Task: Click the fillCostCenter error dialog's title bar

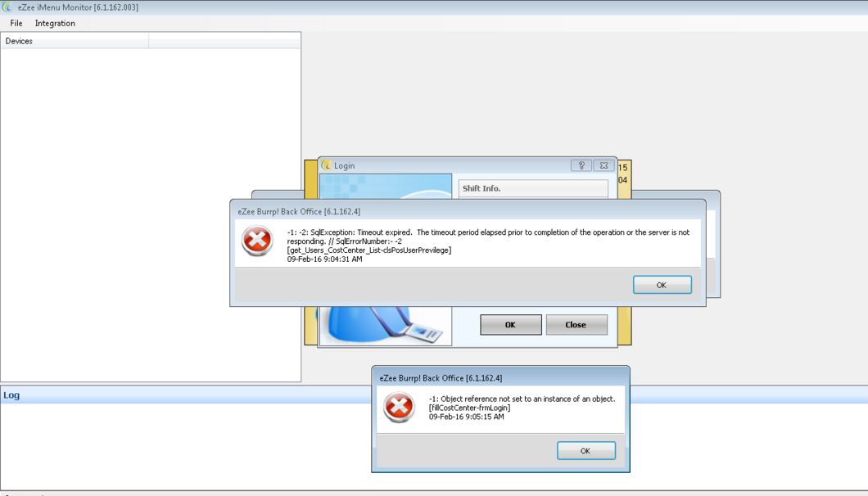Action: click(x=500, y=377)
